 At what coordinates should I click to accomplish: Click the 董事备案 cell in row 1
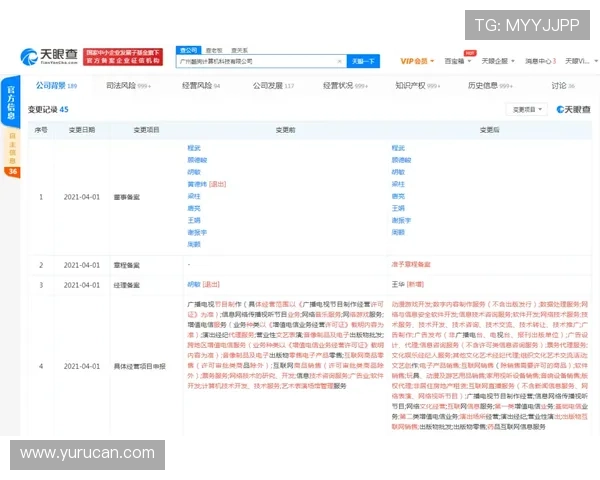pos(127,197)
